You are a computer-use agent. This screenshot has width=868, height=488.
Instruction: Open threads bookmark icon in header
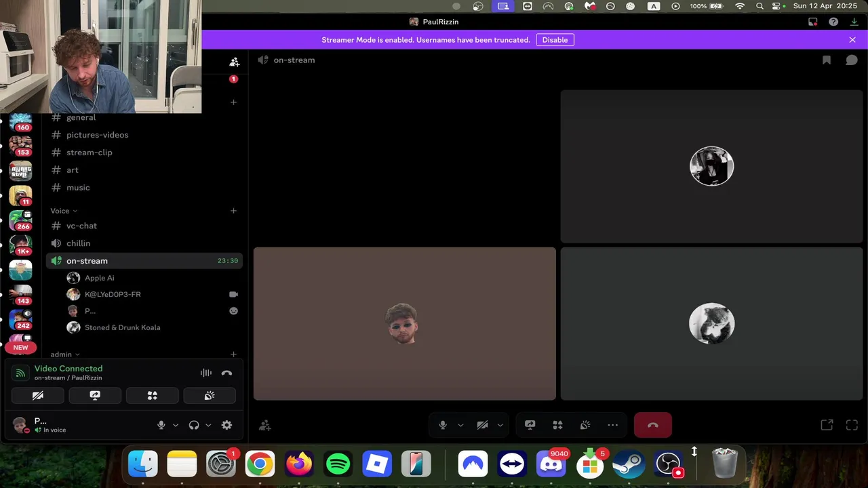point(827,60)
